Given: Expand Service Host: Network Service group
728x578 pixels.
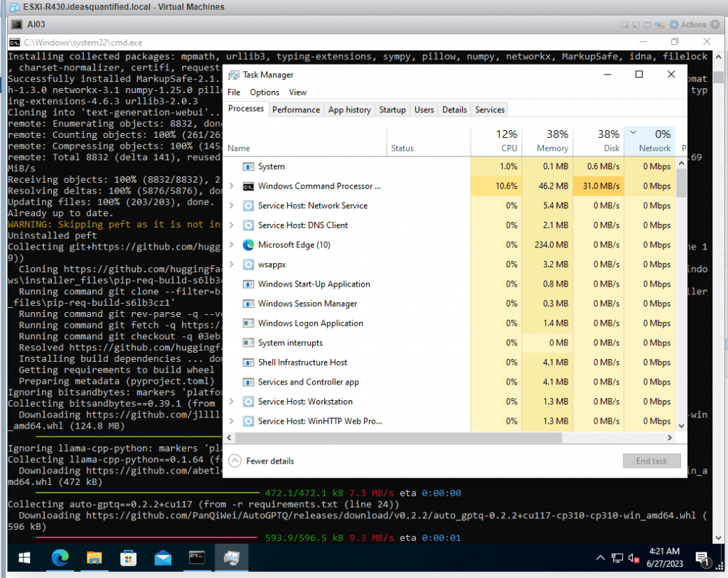Looking at the screenshot, I should (x=232, y=205).
